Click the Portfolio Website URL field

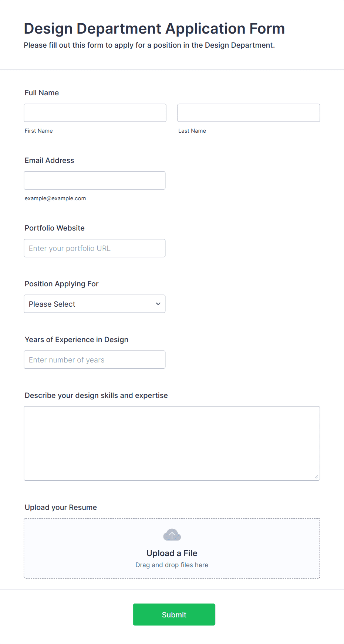coord(95,248)
